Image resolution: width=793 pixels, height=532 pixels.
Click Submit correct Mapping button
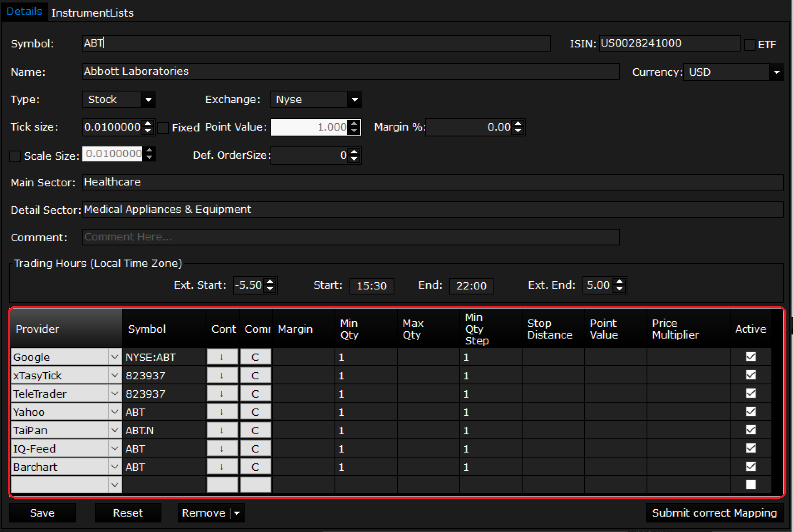714,513
